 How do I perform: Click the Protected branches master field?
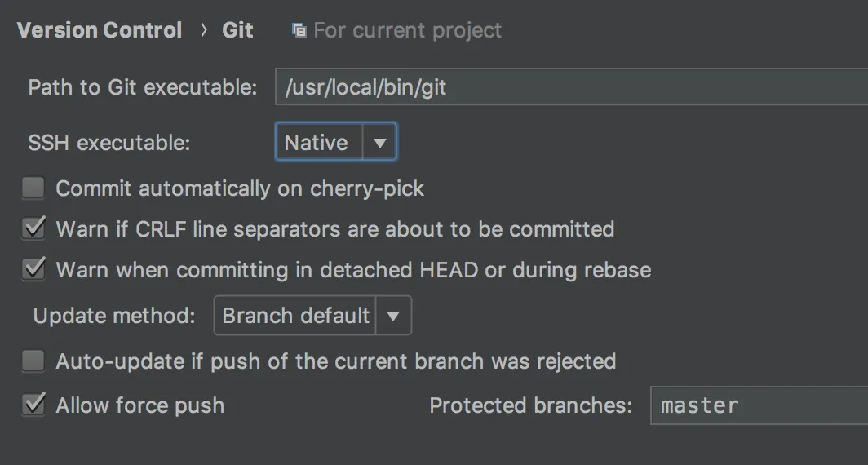[759, 405]
